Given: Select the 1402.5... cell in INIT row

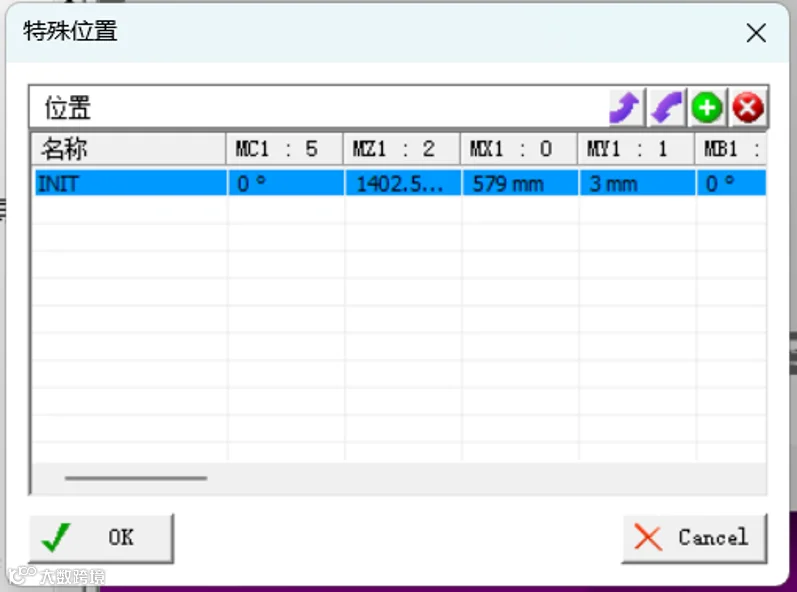Looking at the screenshot, I should [x=403, y=183].
